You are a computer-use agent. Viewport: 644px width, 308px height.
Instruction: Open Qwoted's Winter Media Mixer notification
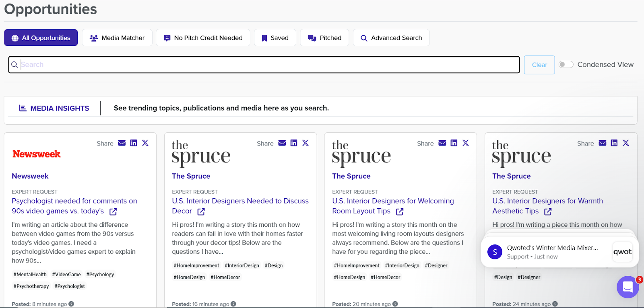click(559, 252)
